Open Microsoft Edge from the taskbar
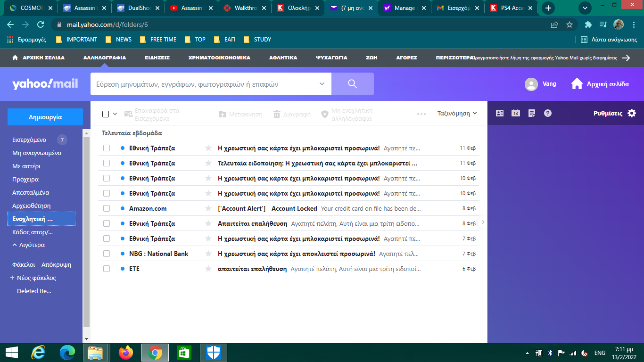The height and width of the screenshot is (362, 644). tap(67, 353)
